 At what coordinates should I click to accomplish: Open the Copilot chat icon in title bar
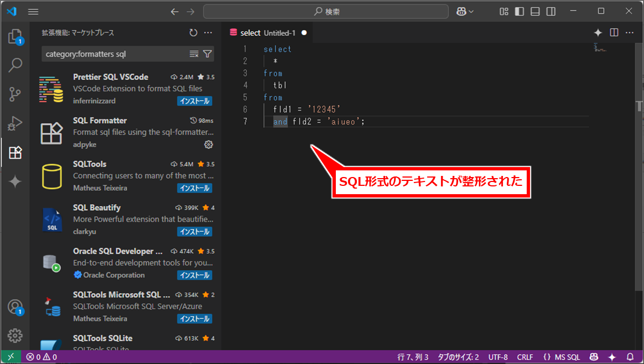click(x=461, y=12)
